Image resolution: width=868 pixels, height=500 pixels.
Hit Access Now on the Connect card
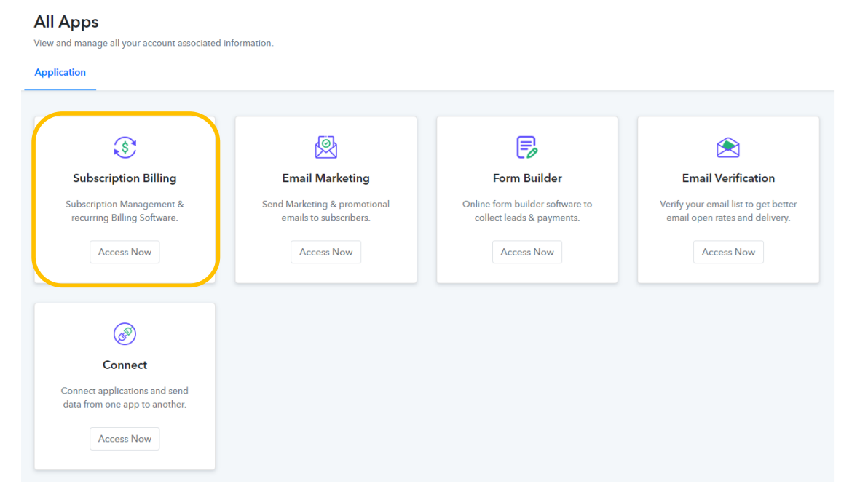[125, 439]
